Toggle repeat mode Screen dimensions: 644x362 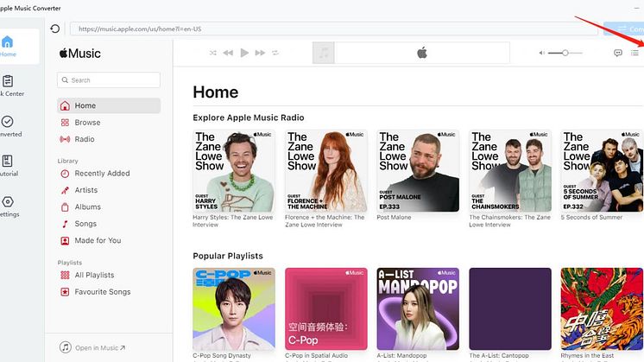coord(275,53)
